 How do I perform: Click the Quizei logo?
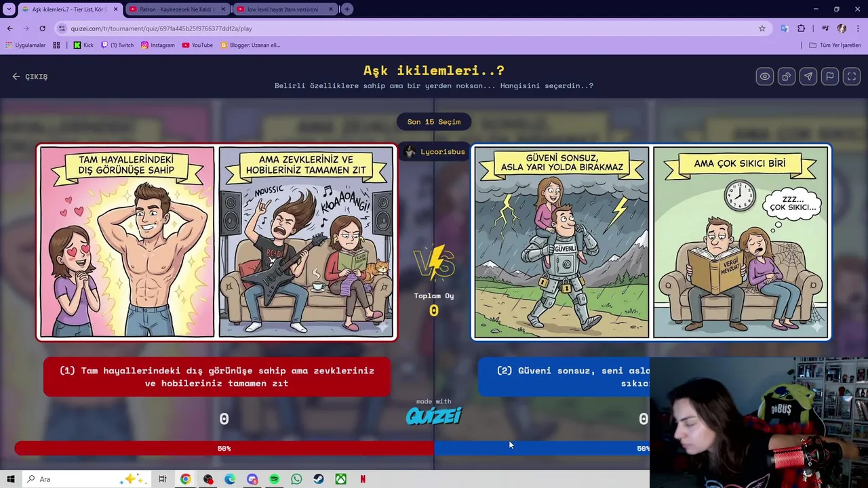pos(434,415)
